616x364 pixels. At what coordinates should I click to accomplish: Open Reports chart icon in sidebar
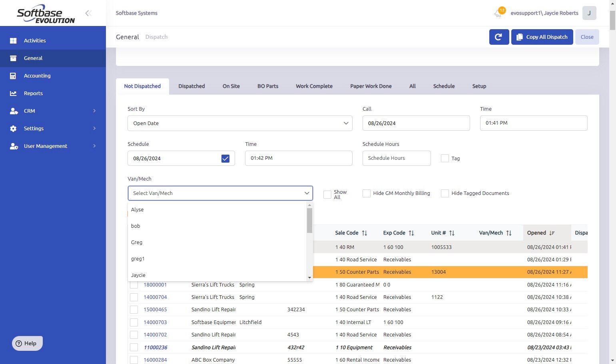pos(13,93)
